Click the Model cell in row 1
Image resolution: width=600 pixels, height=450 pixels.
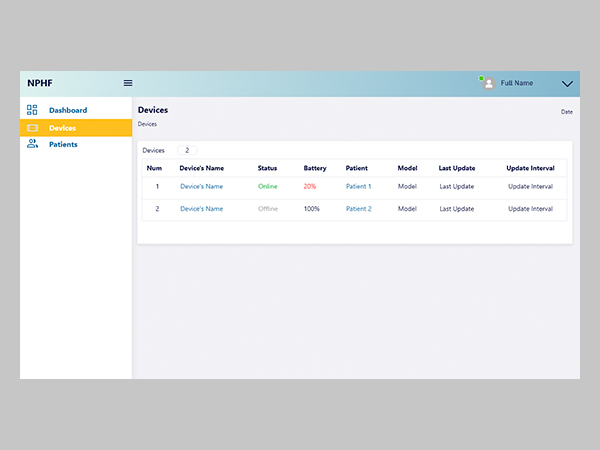407,186
